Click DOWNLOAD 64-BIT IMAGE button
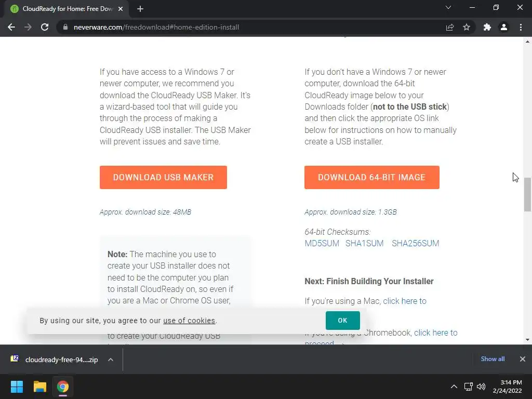Viewport: 532px width, 399px height. [x=372, y=178]
